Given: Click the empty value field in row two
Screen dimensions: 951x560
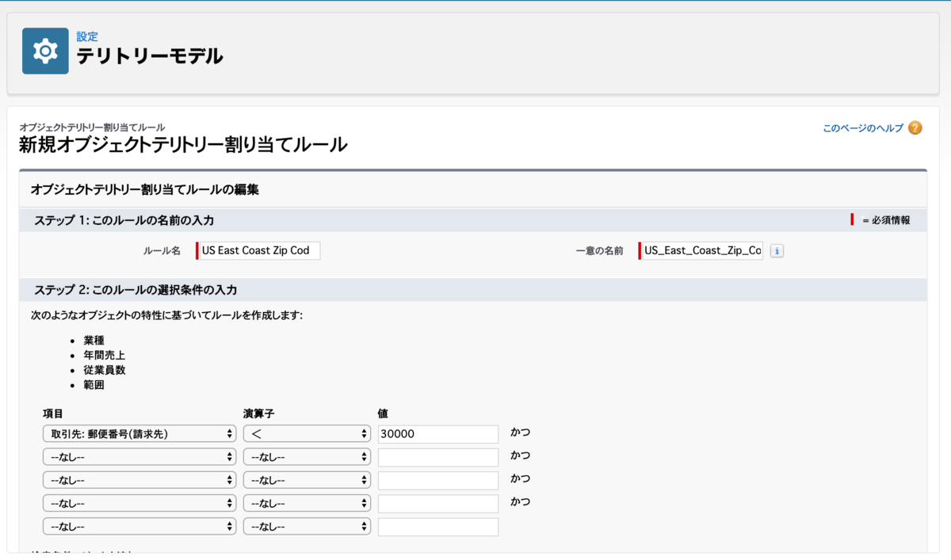Looking at the screenshot, I should point(437,456).
